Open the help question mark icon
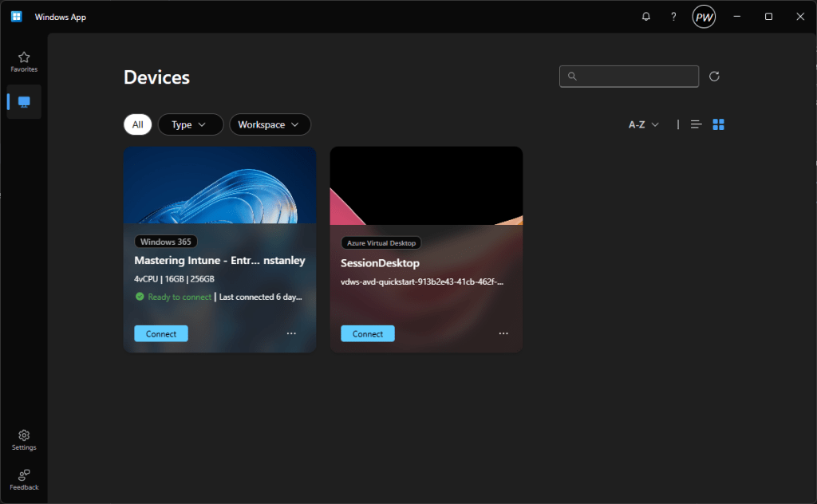The image size is (817, 504). [x=673, y=17]
